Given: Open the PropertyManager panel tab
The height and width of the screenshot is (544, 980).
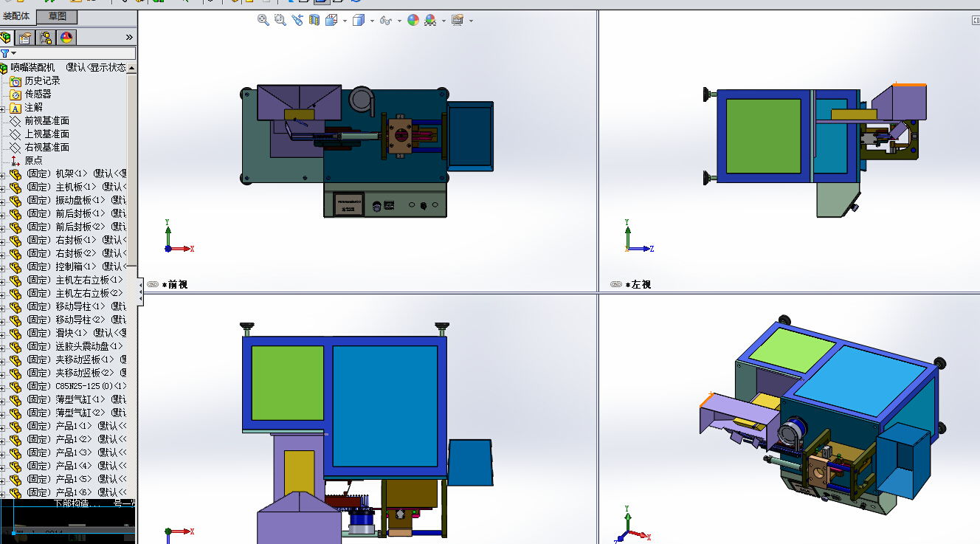Looking at the screenshot, I should click(26, 38).
